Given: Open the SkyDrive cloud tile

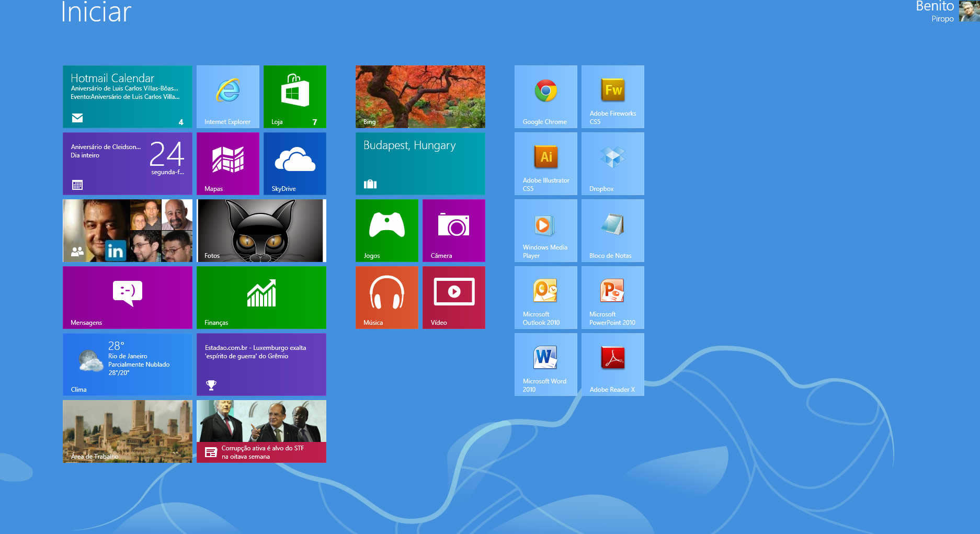Looking at the screenshot, I should (x=294, y=164).
